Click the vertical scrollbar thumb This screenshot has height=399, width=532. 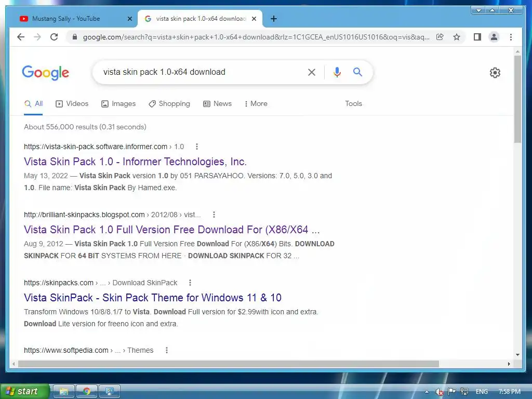517,99
